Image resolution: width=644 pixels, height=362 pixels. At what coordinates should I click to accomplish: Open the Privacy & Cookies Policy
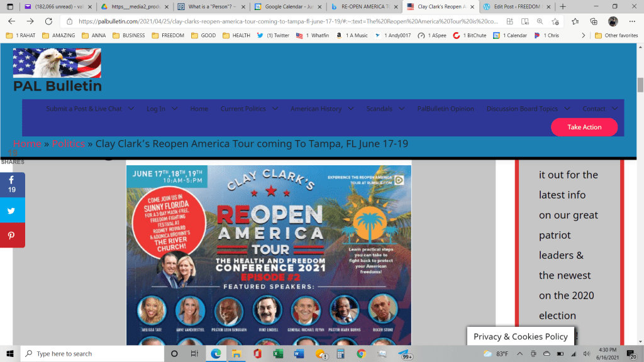pyautogui.click(x=520, y=336)
